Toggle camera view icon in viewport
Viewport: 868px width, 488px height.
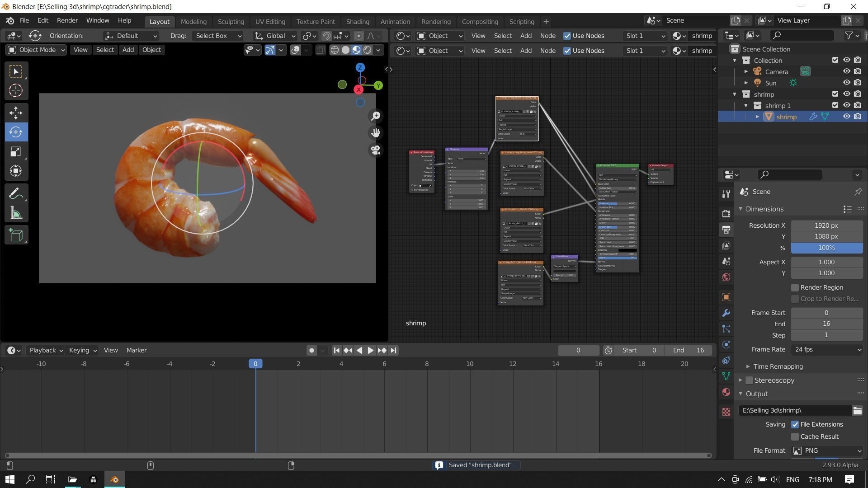376,150
